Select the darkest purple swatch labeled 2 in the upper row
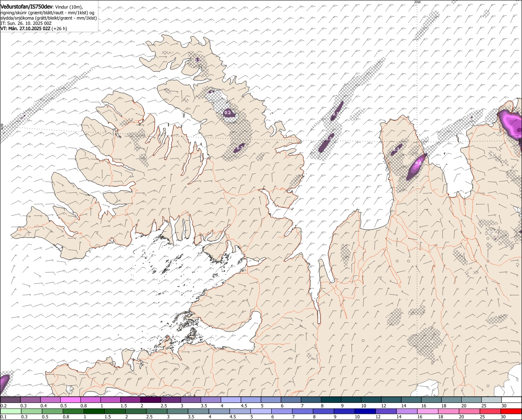This screenshot has width=522, height=420. 150,400
